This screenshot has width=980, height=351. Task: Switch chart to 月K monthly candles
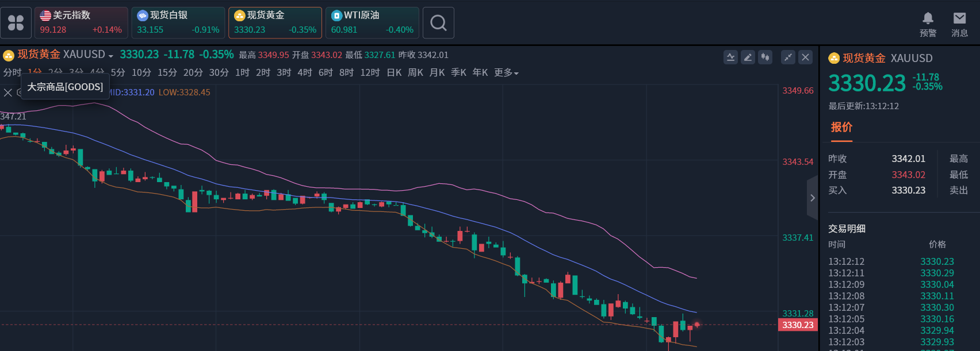click(x=437, y=73)
